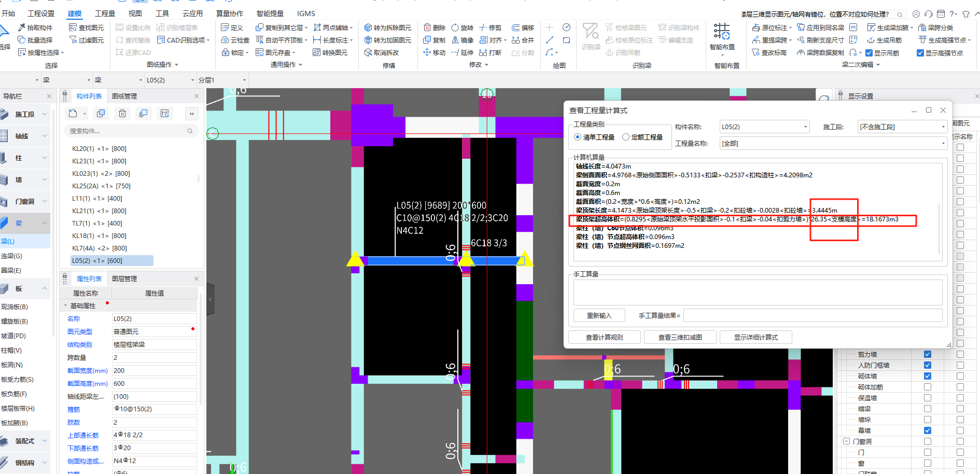Select the 移动 tool
Image resolution: width=980 pixels, height=474 pixels.
tap(435, 52)
